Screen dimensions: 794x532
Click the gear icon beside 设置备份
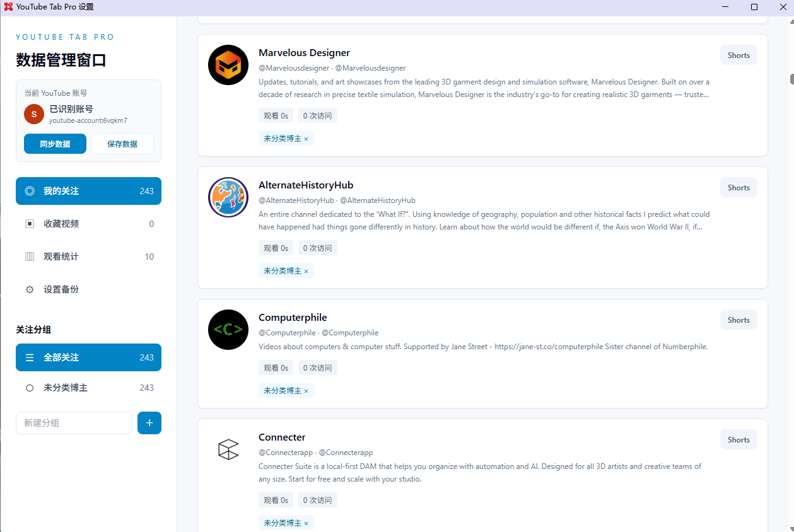point(30,289)
